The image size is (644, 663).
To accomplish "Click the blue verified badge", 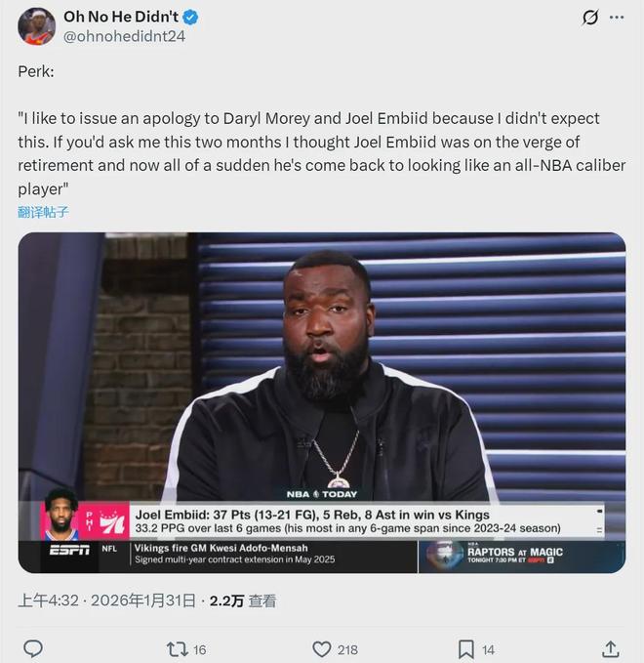I will (192, 17).
